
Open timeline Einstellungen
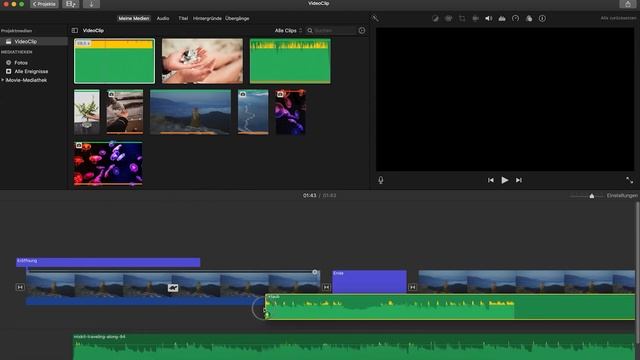point(622,196)
